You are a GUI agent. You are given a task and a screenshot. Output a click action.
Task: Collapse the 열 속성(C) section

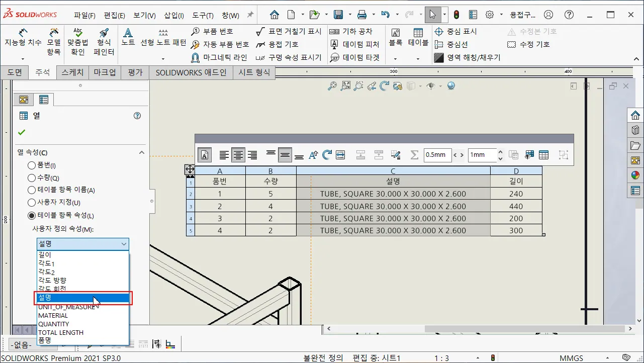141,152
